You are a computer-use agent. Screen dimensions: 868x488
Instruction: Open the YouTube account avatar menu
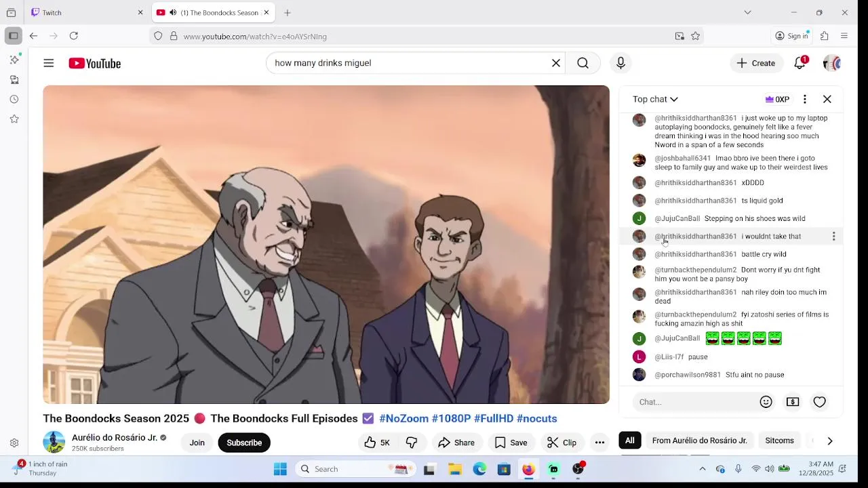[832, 63]
